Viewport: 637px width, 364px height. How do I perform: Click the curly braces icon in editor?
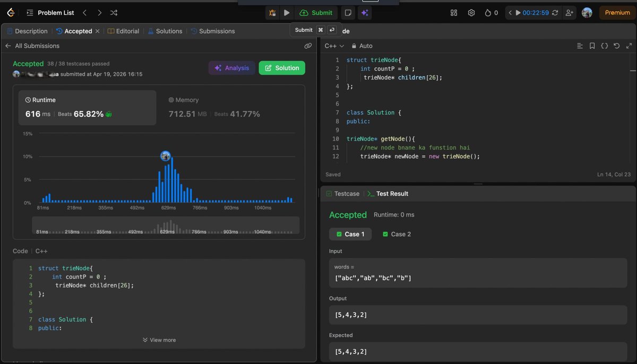click(x=605, y=46)
